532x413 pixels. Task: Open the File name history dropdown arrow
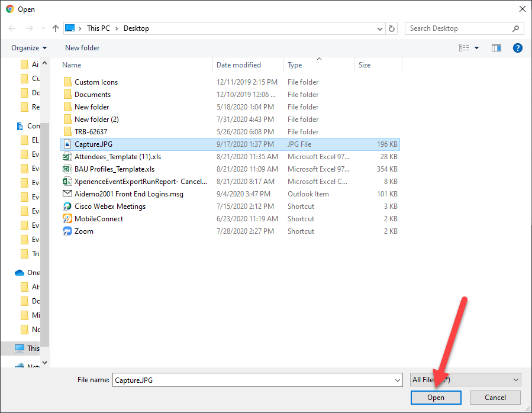tap(397, 380)
